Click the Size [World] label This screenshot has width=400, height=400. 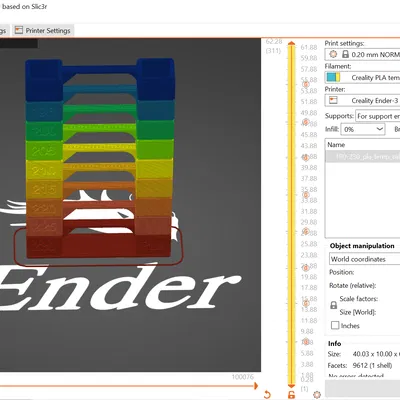pyautogui.click(x=358, y=312)
